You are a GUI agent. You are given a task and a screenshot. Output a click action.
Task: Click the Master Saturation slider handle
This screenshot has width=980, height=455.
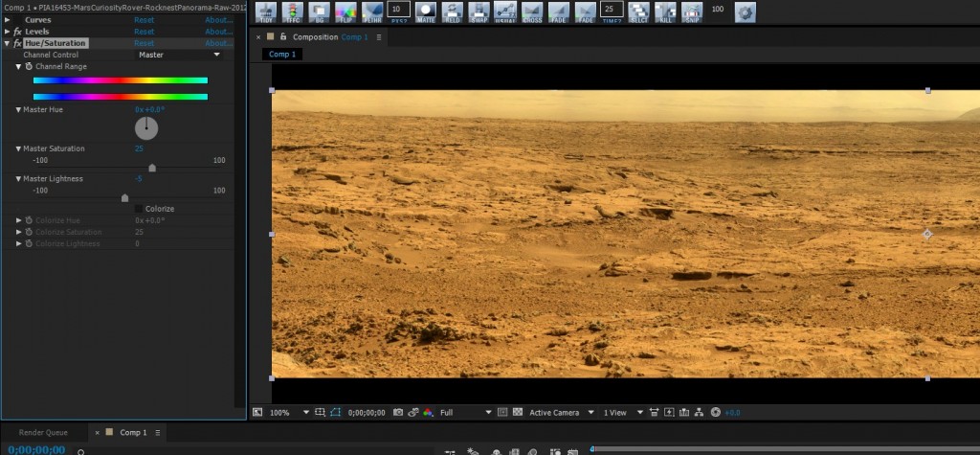[152, 168]
